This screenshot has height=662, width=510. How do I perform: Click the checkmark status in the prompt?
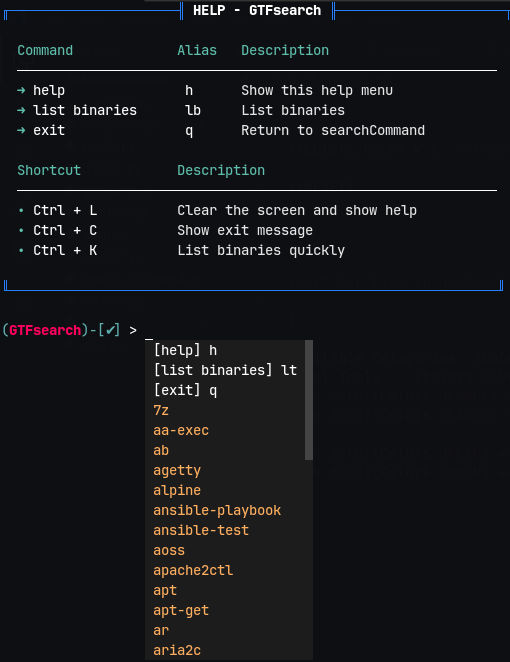pyautogui.click(x=109, y=330)
